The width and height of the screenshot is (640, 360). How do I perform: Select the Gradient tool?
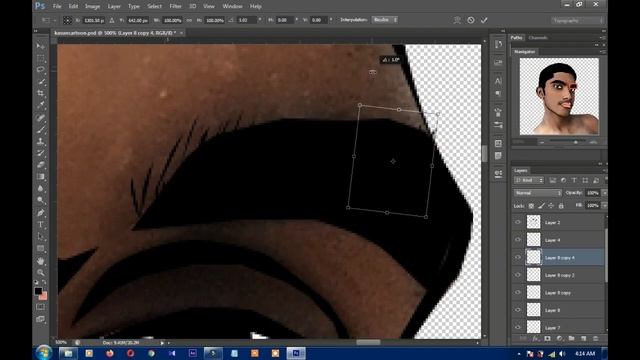point(40,177)
